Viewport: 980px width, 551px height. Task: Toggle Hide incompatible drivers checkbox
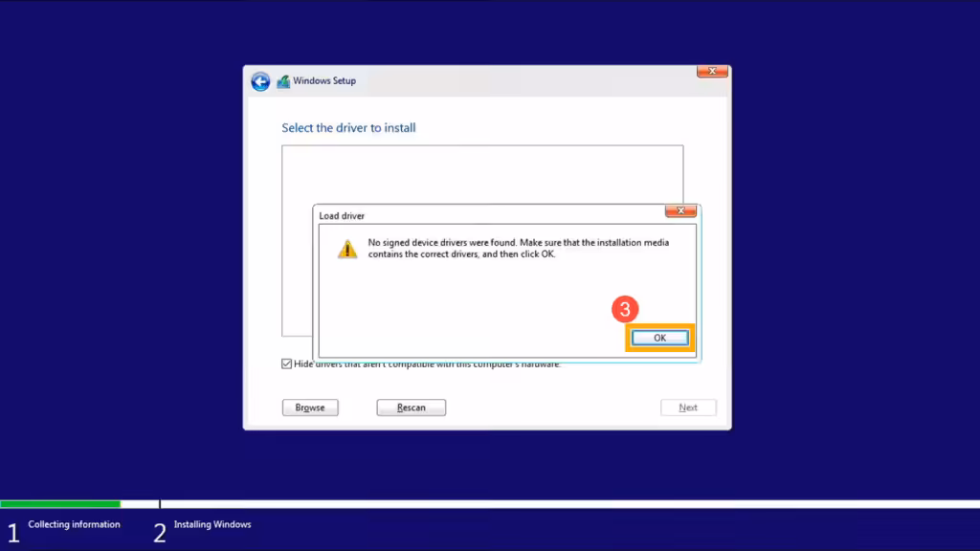[286, 364]
